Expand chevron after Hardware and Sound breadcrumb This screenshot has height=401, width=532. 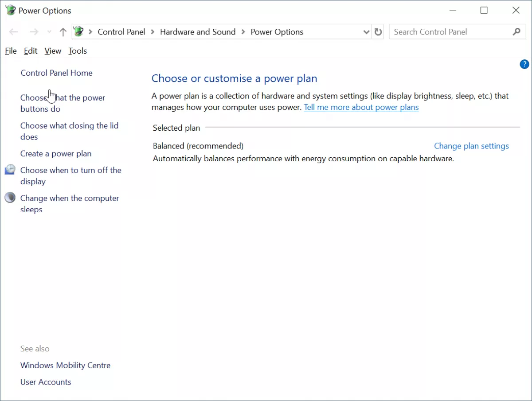[243, 32]
